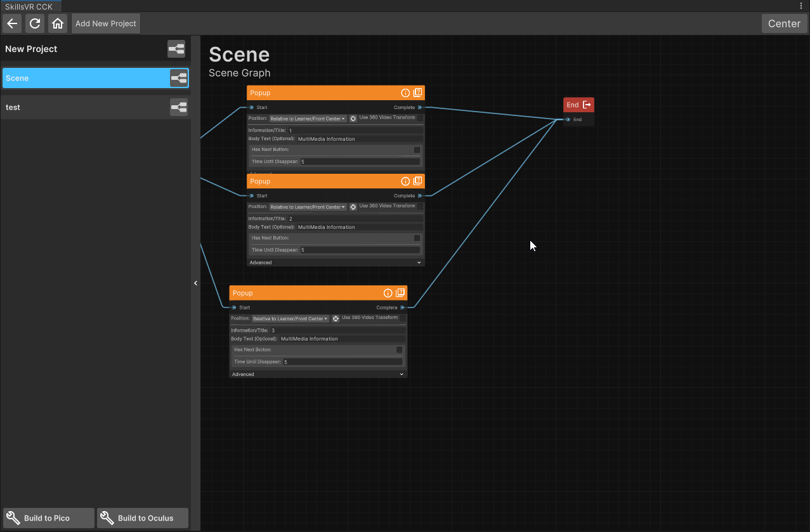Screen dimensions: 810x532
Task: Click target picker icon in second Popup Position row
Action: [353, 207]
